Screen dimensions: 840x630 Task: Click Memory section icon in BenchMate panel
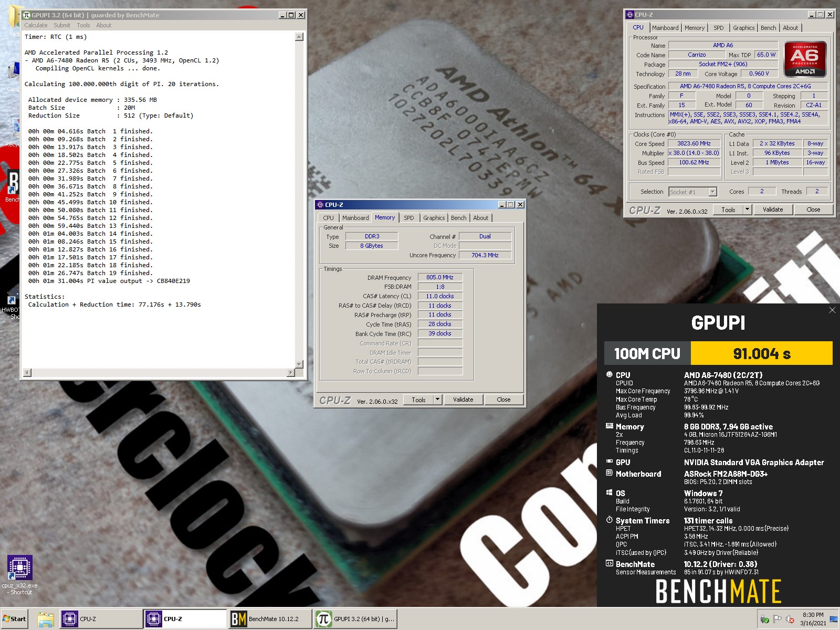tap(610, 426)
